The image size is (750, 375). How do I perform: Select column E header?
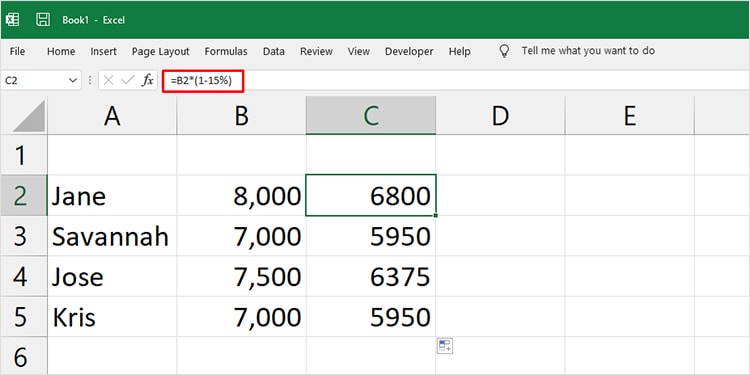tap(630, 115)
